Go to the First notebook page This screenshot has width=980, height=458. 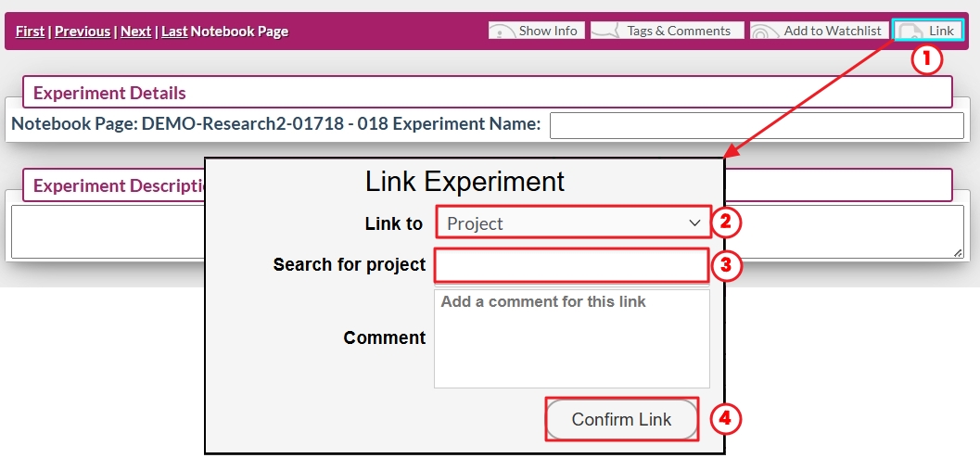30,32
